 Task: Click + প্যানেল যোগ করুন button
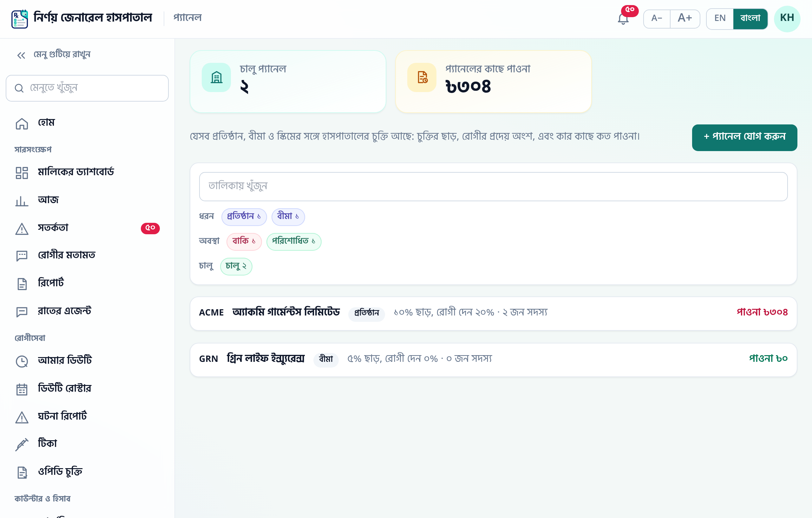744,137
